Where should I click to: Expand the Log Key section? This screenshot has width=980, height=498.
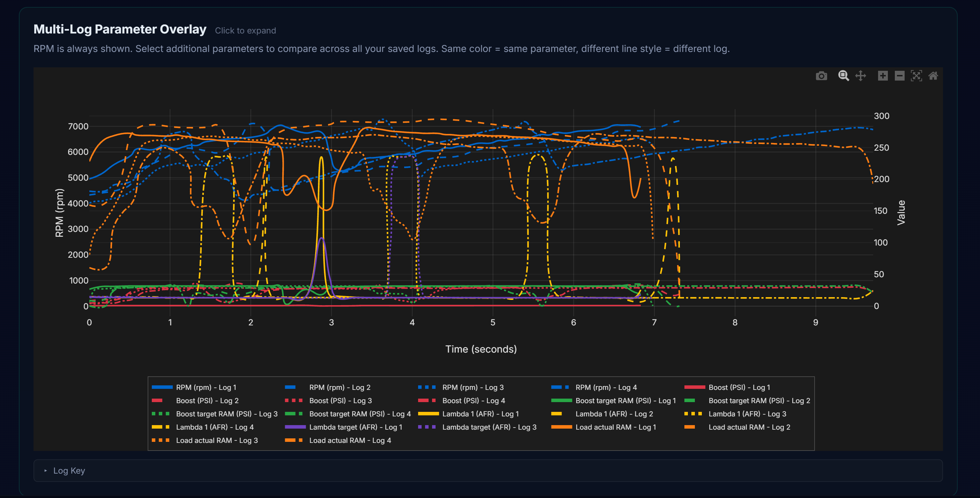pyautogui.click(x=488, y=471)
